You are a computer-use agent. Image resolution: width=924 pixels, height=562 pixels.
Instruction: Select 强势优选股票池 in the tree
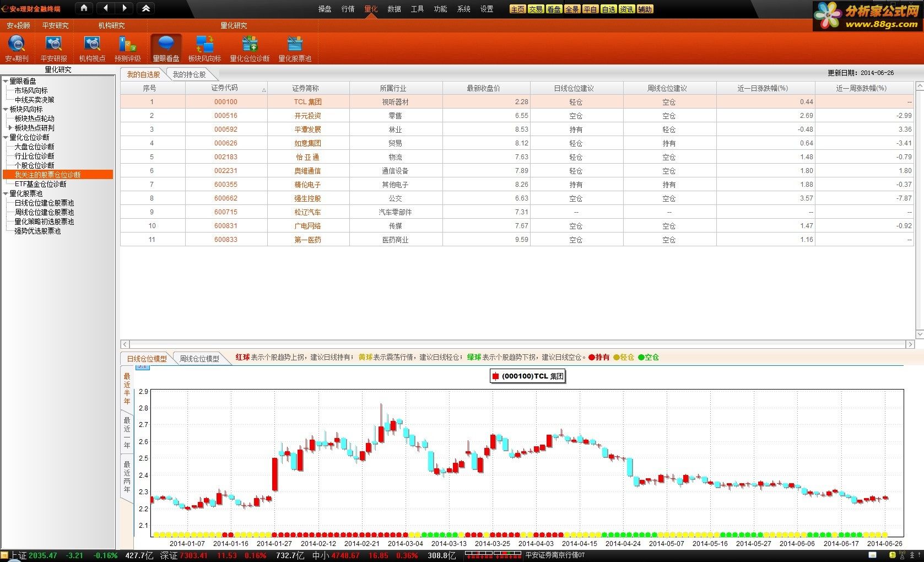tap(37, 231)
